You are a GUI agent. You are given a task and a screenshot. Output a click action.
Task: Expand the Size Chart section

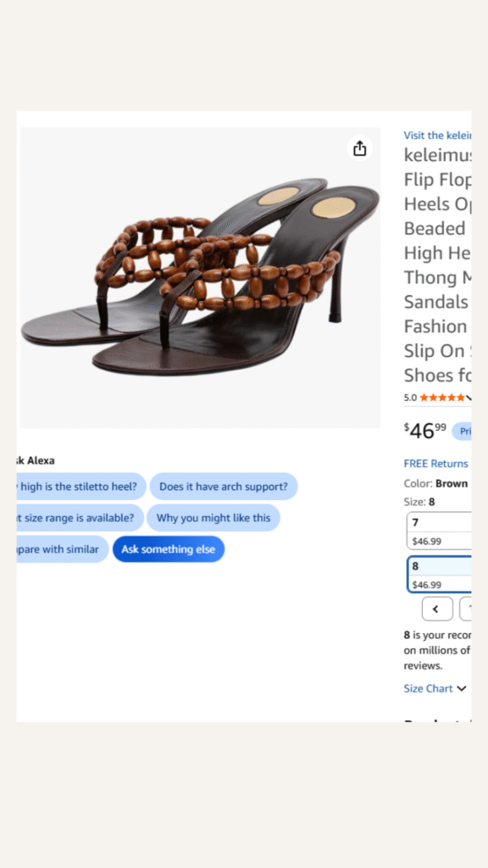435,688
